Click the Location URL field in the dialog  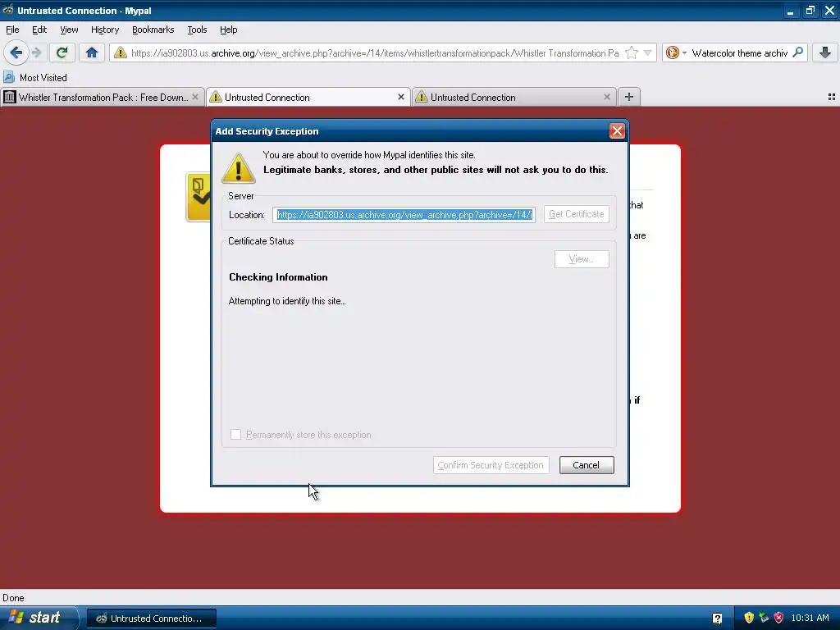[x=404, y=215]
